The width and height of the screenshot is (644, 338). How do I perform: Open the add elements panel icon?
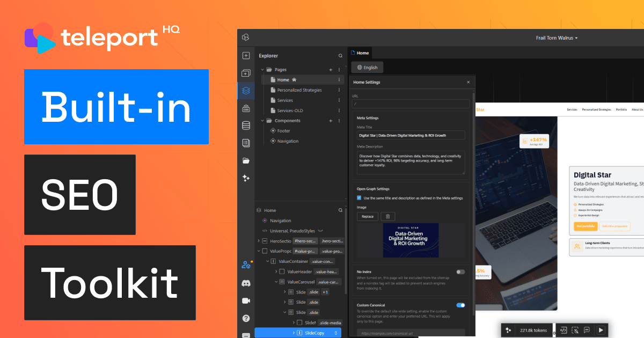[246, 56]
